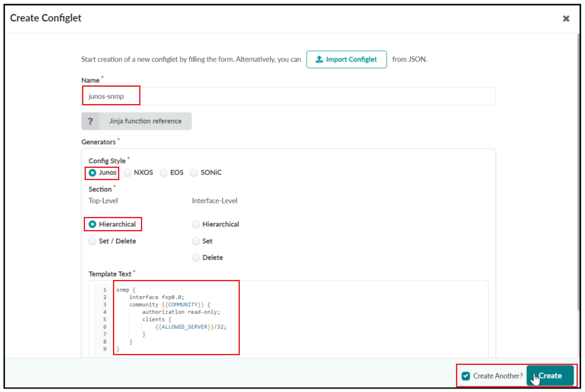Screen dimensions: 585x392
Task: Close the Create Configlet dialog
Action: 566,19
